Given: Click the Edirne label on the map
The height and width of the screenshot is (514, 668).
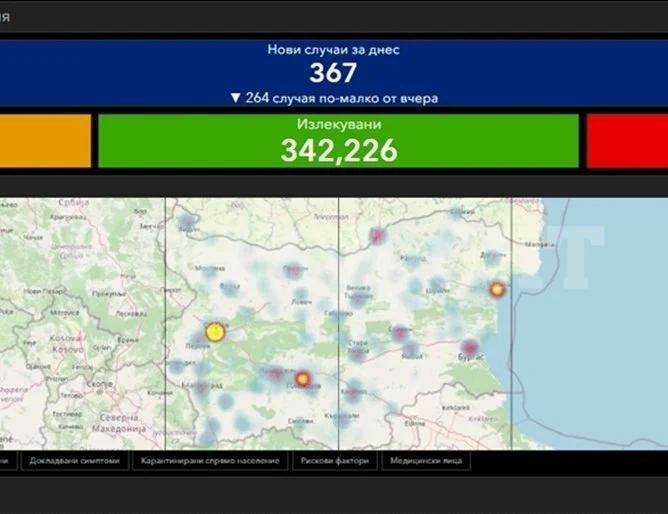Looking at the screenshot, I should 415,424.
